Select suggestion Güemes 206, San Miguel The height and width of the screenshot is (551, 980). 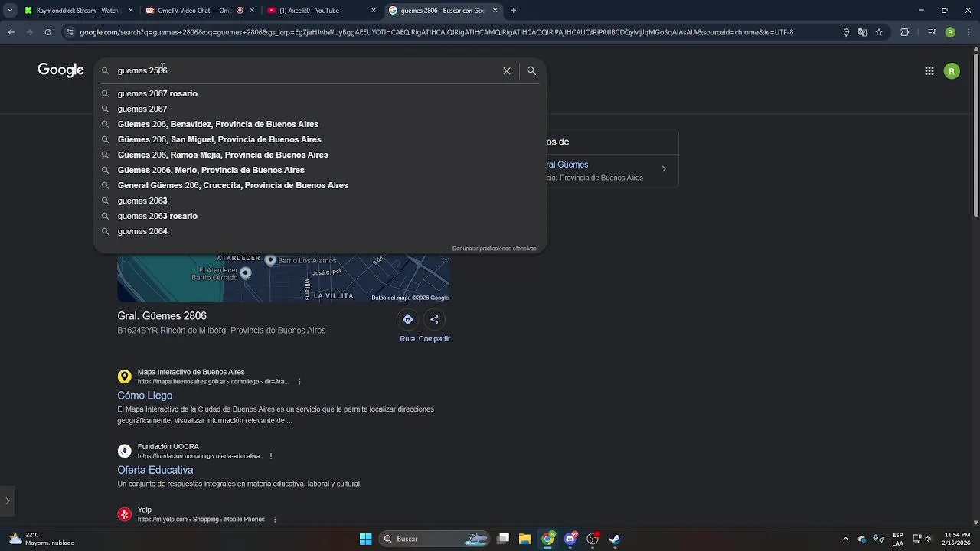pos(320,139)
